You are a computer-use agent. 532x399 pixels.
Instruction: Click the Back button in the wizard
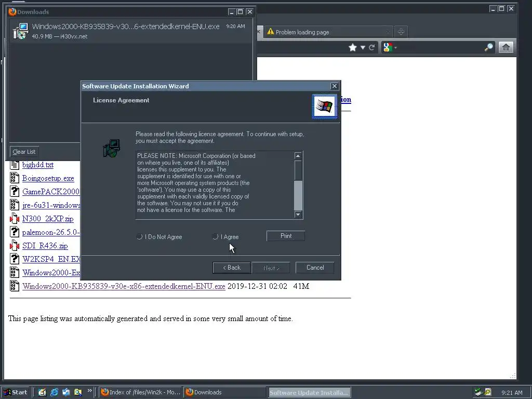pyautogui.click(x=232, y=268)
